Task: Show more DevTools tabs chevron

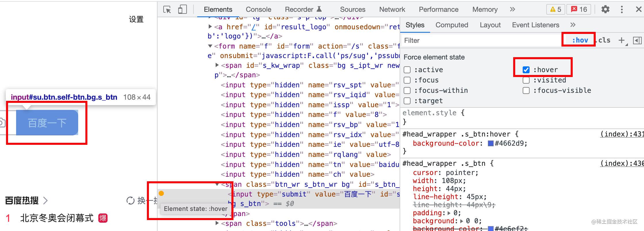Action: [512, 9]
